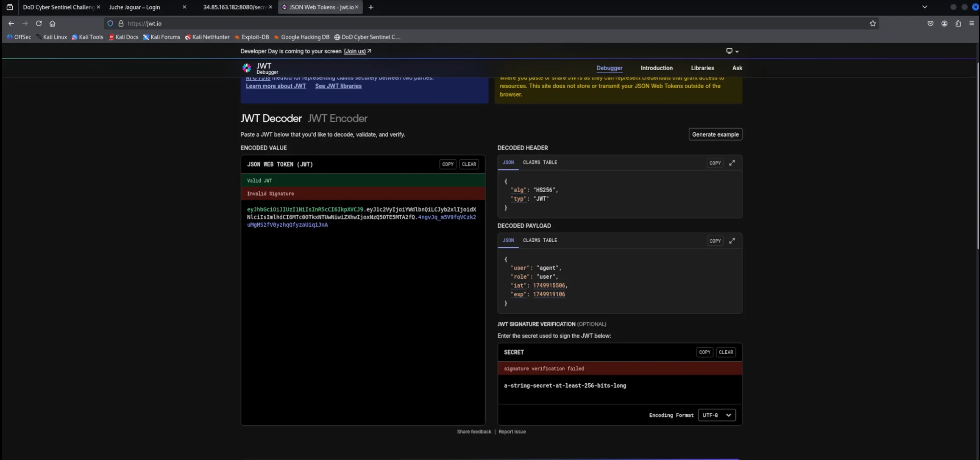980x460 pixels.
Task: Open the Encoding Format UTF-8 dropdown
Action: click(x=716, y=415)
